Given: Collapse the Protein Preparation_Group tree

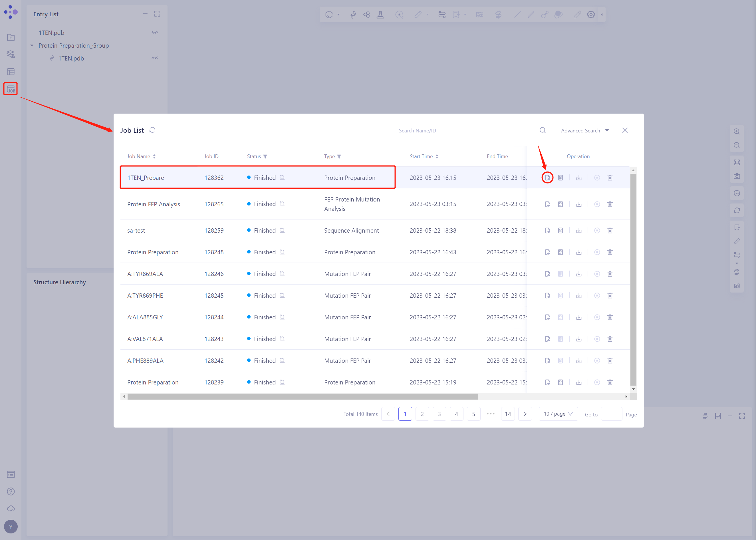Looking at the screenshot, I should pyautogui.click(x=32, y=46).
